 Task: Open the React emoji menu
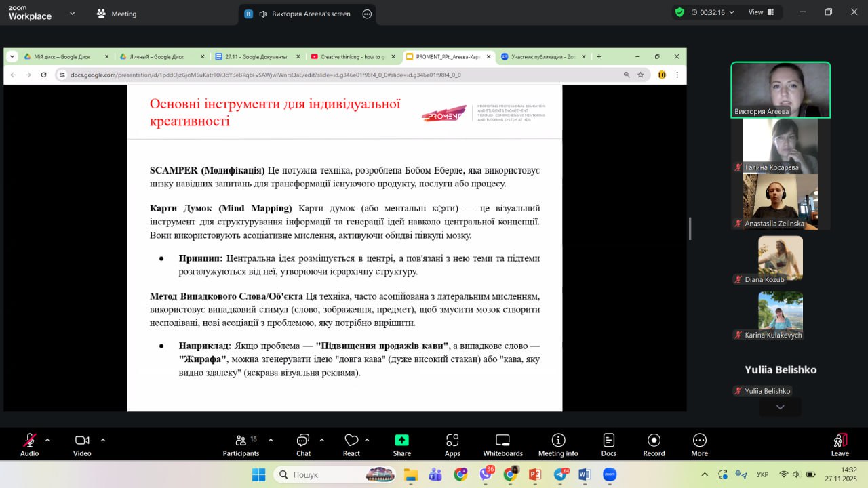351,445
